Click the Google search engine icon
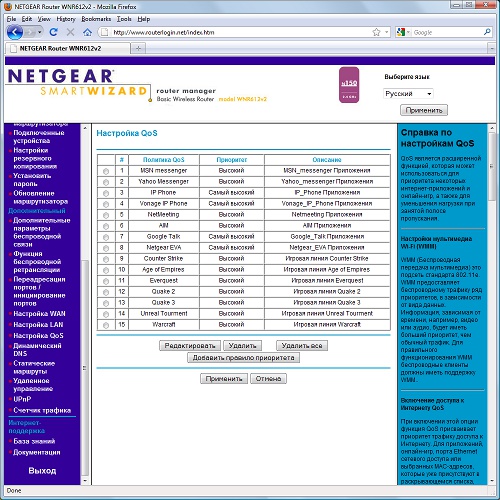 pos(401,32)
